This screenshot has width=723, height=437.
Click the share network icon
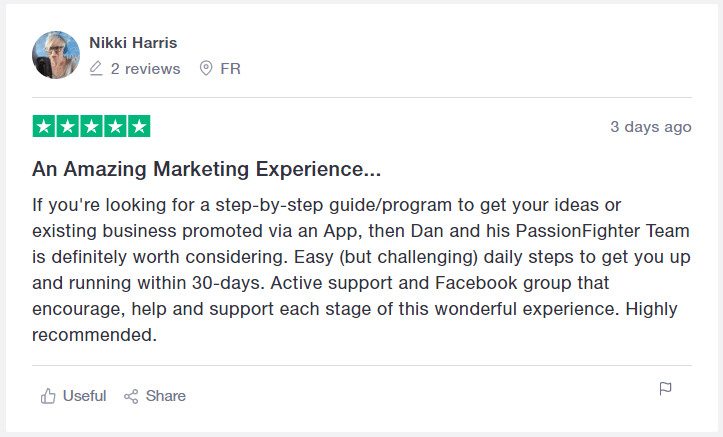(131, 396)
